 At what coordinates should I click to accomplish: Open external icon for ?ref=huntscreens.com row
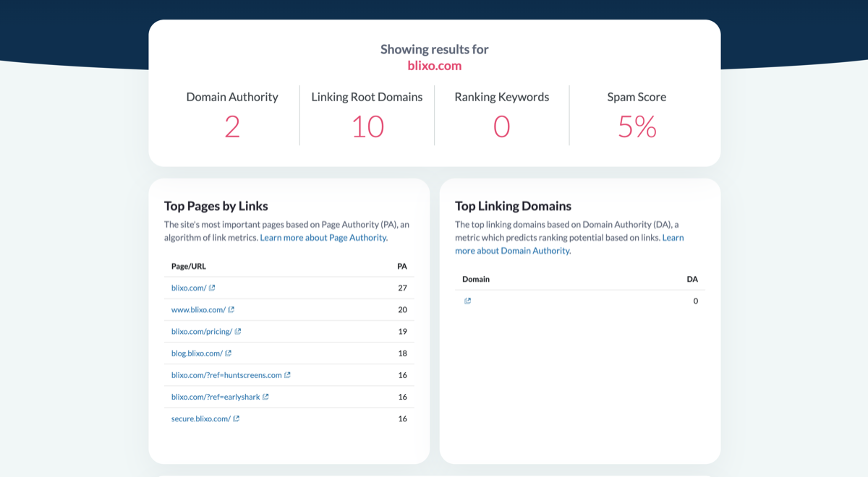click(287, 375)
